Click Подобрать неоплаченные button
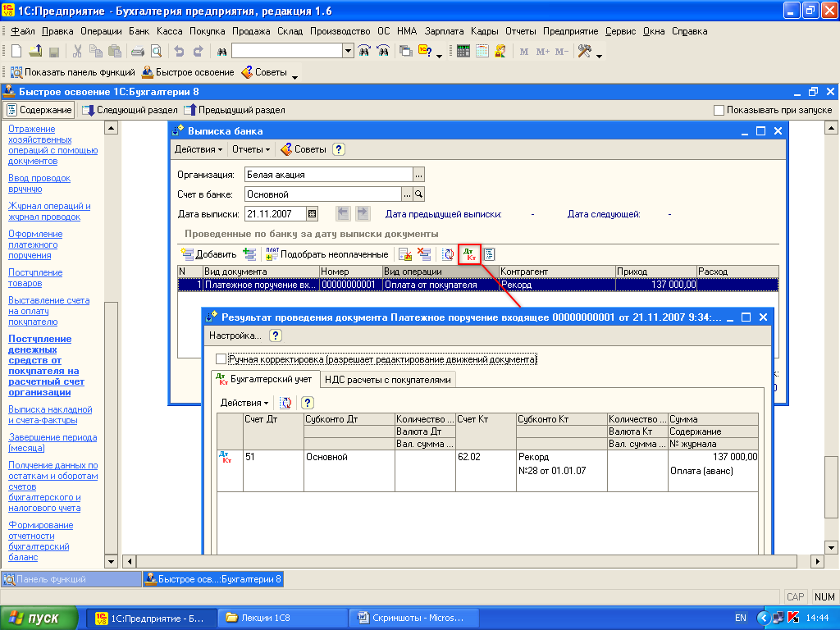The height and width of the screenshot is (630, 840). coord(327,254)
